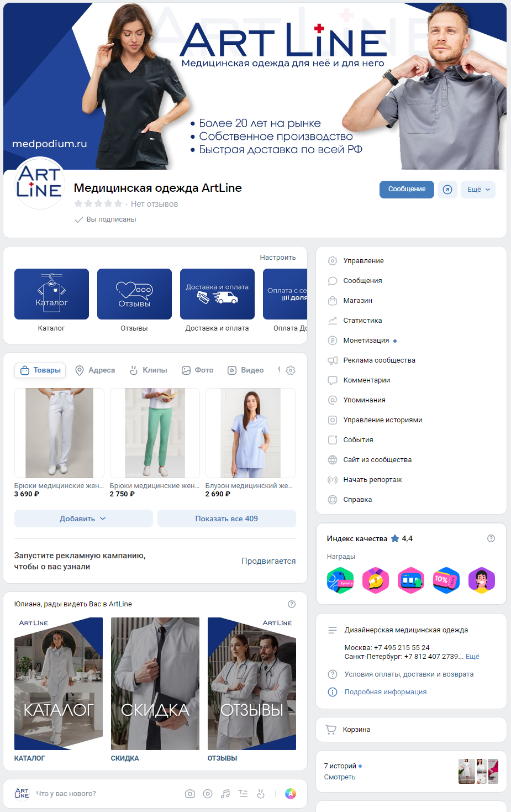The width and height of the screenshot is (511, 812).
Task: Expand contact info with Ещё link
Action: [472, 657]
